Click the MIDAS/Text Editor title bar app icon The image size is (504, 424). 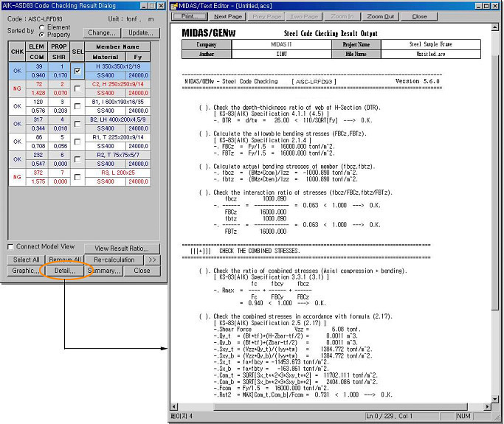pos(174,6)
